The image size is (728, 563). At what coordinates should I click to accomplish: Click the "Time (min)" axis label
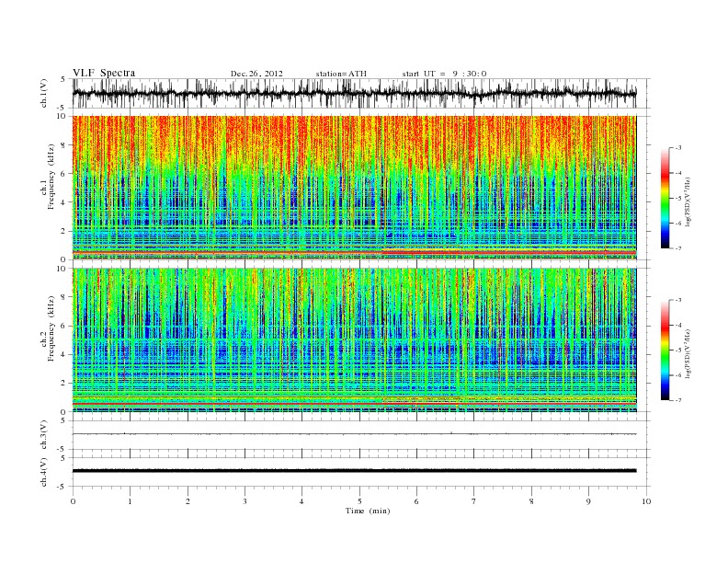click(368, 511)
